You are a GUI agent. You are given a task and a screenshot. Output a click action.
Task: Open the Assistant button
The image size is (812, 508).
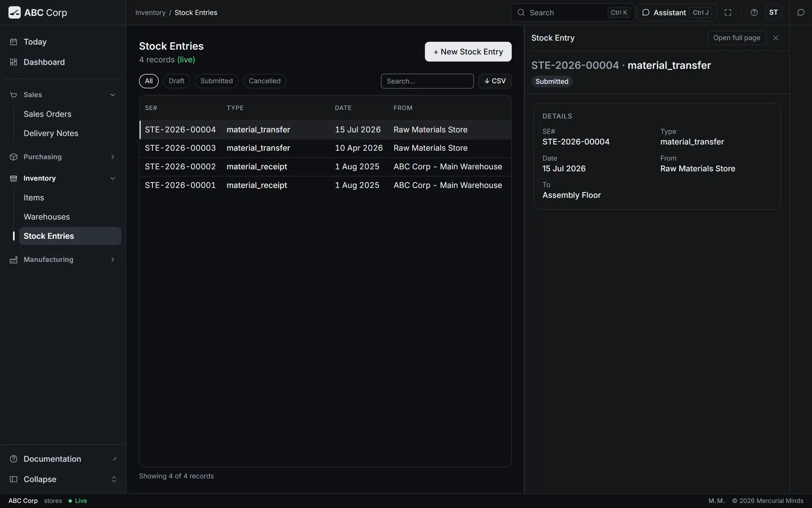click(676, 13)
